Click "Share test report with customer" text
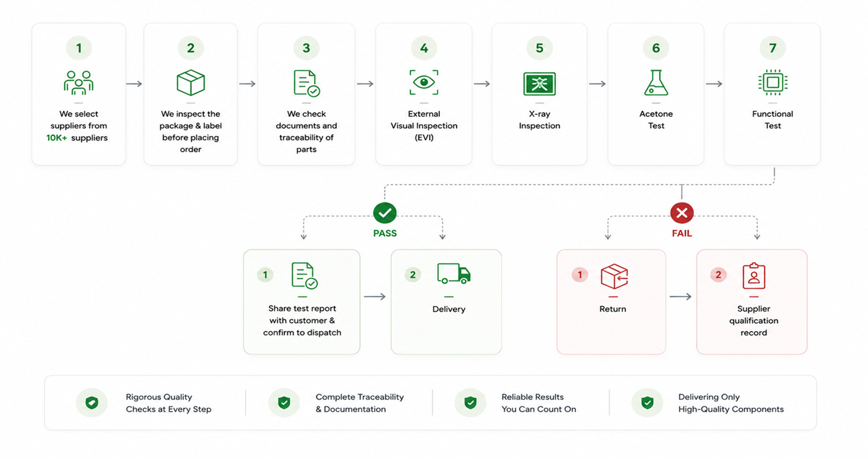The width and height of the screenshot is (868, 459). pyautogui.click(x=302, y=314)
